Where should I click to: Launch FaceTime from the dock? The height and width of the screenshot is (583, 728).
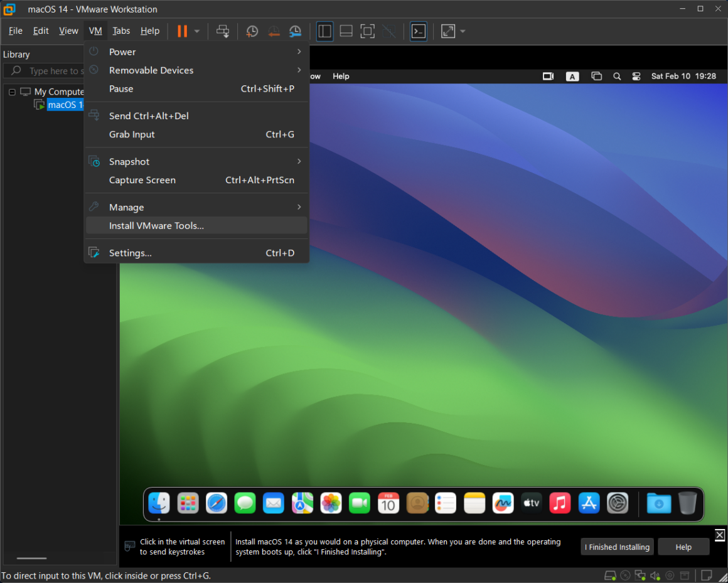click(x=360, y=503)
